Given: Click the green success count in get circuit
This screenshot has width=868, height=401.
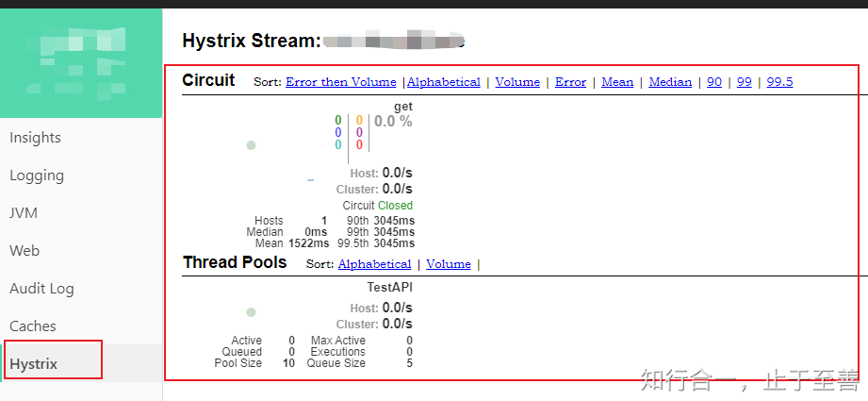Looking at the screenshot, I should pyautogui.click(x=338, y=120).
